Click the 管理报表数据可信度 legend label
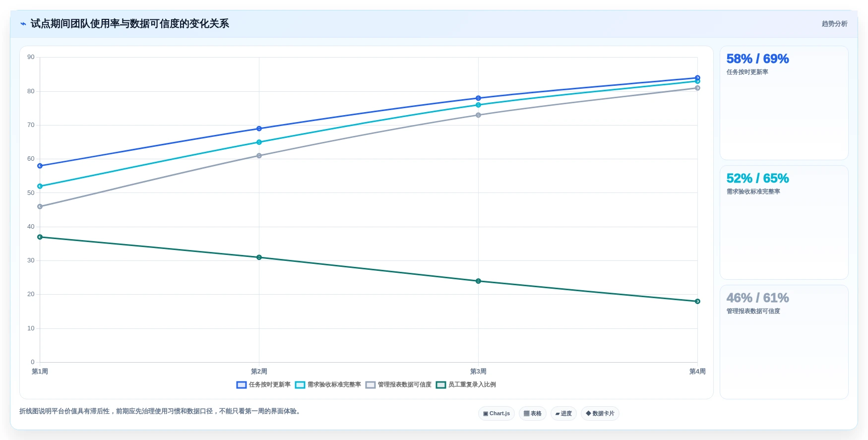This screenshot has width=868, height=440. click(x=405, y=385)
